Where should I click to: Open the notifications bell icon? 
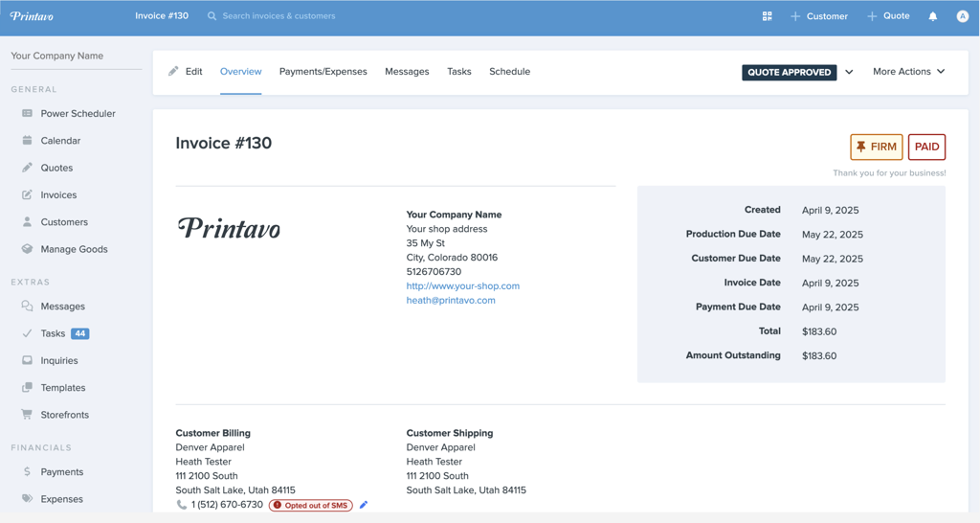click(x=932, y=16)
